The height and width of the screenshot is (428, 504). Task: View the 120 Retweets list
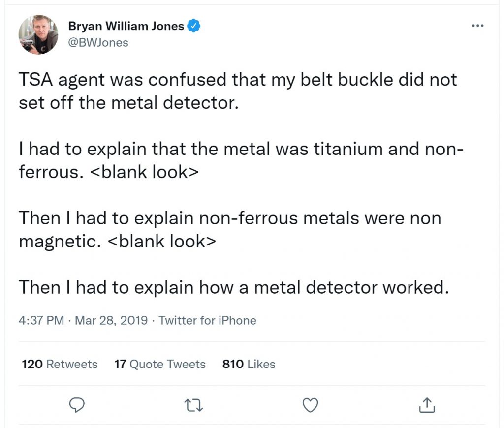(60, 364)
